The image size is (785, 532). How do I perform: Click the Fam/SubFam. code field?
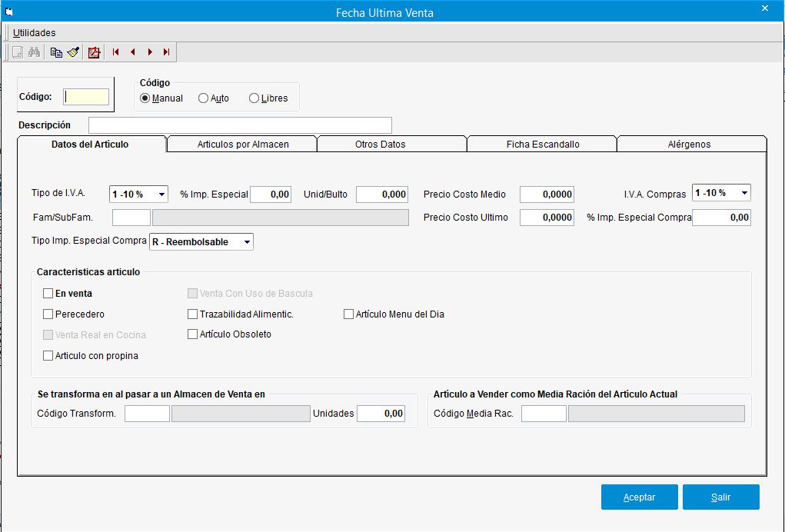pos(131,218)
